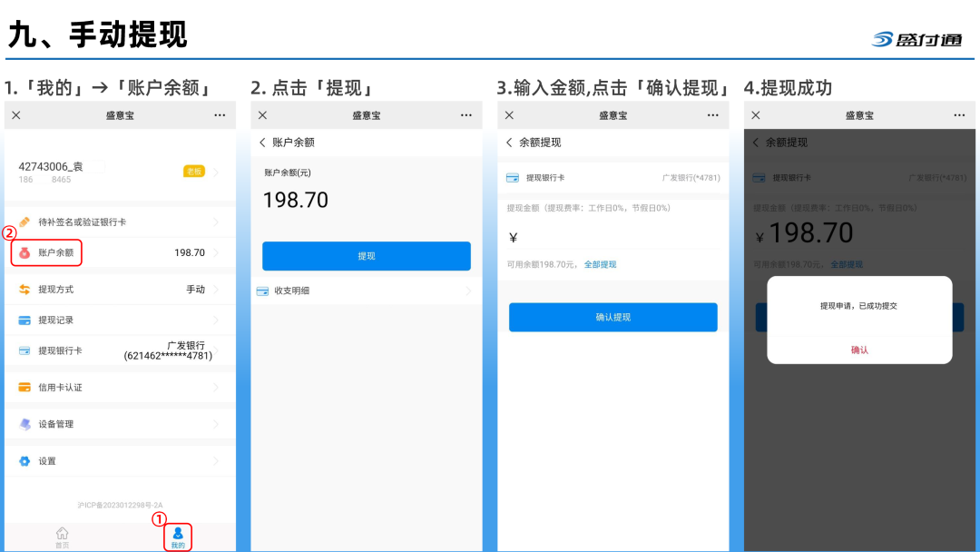Click the blue 提现 button

click(367, 256)
